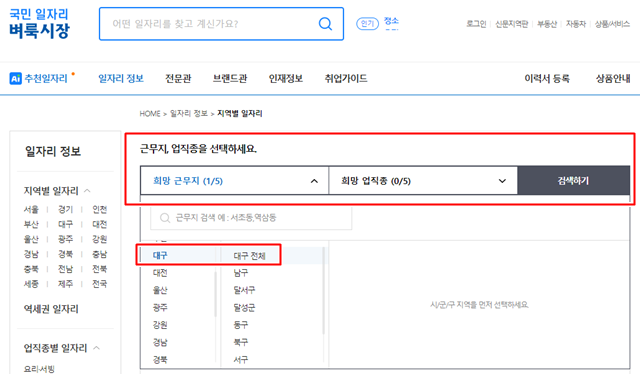The image size is (640, 374).
Task: Collapse the 업직종별 일자리 sidebar section
Action: [x=97, y=348]
